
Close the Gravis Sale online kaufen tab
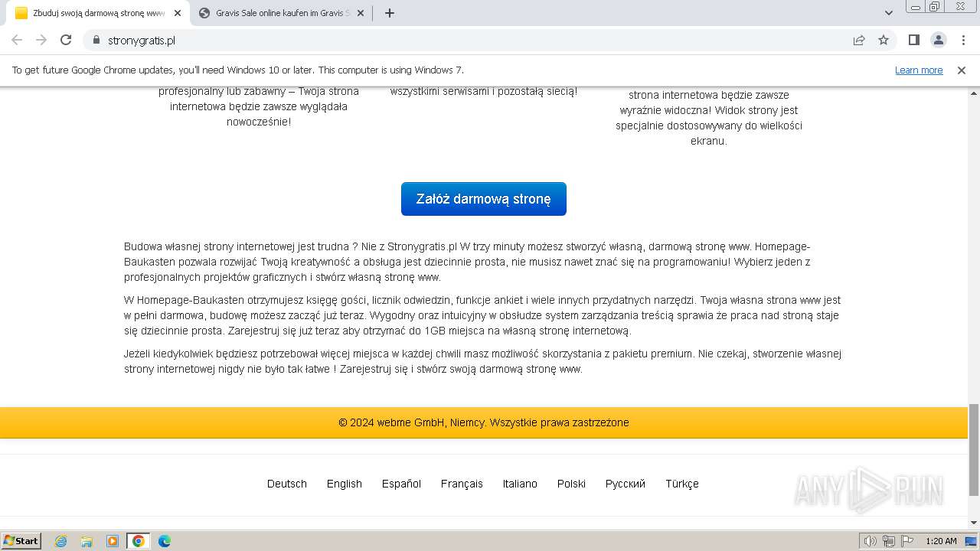click(361, 13)
